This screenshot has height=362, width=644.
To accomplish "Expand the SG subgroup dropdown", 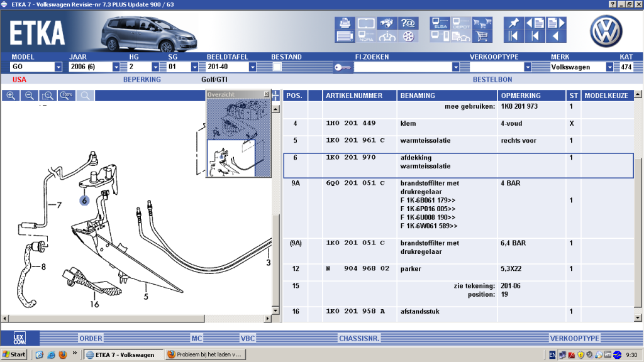I will [x=195, y=67].
